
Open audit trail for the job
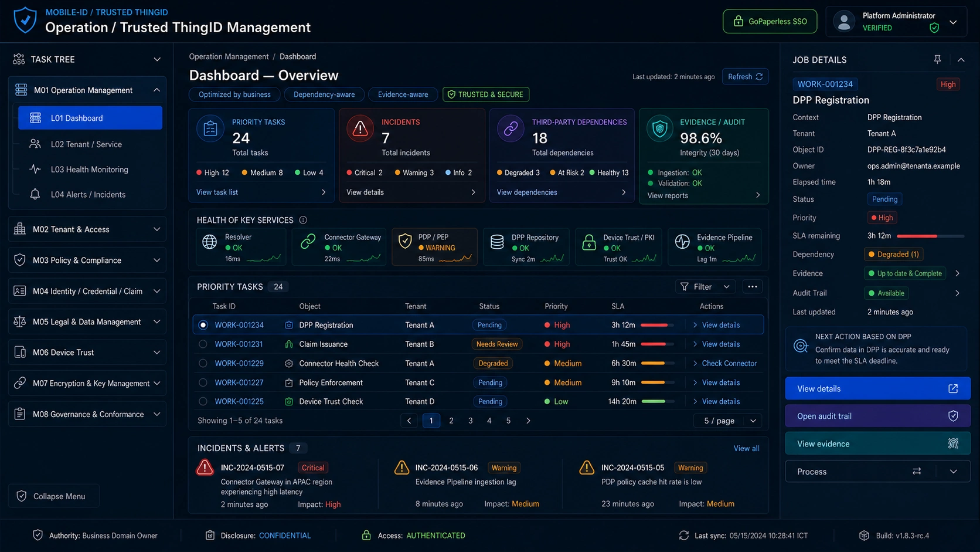click(x=877, y=416)
